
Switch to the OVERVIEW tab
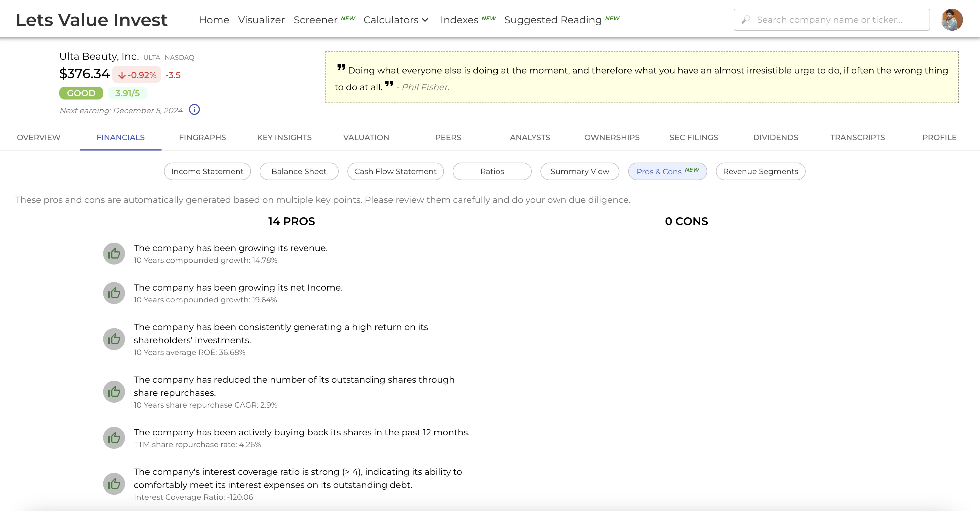click(39, 137)
